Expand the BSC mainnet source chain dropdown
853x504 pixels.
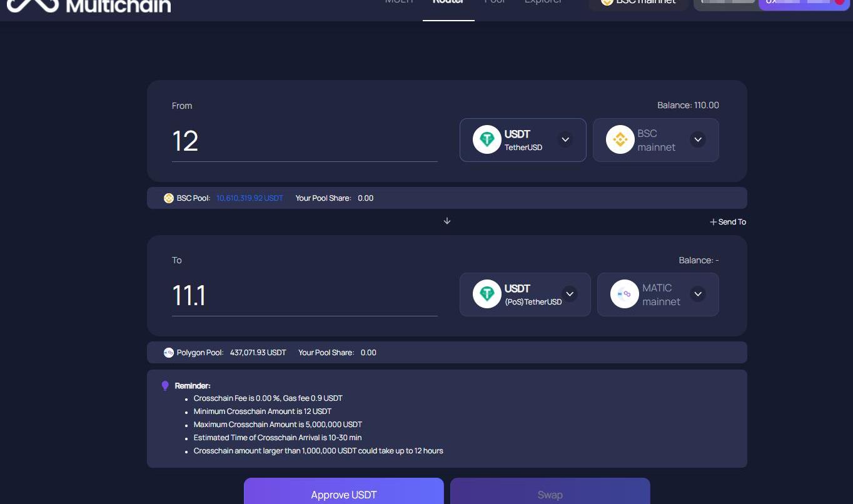tap(698, 139)
